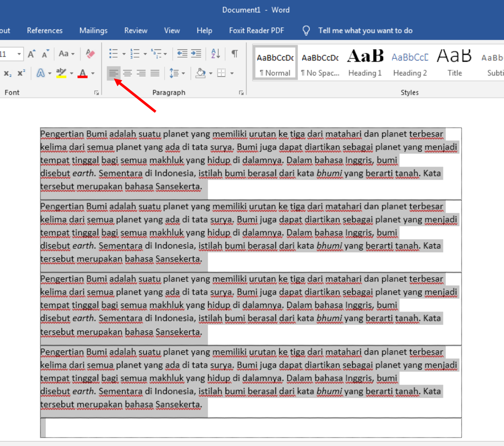Apply center alignment to the text
504x446 pixels.
pos(127,73)
